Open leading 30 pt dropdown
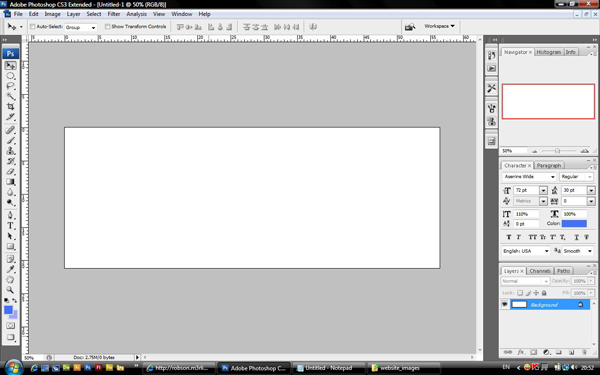The width and height of the screenshot is (600, 375). click(591, 190)
